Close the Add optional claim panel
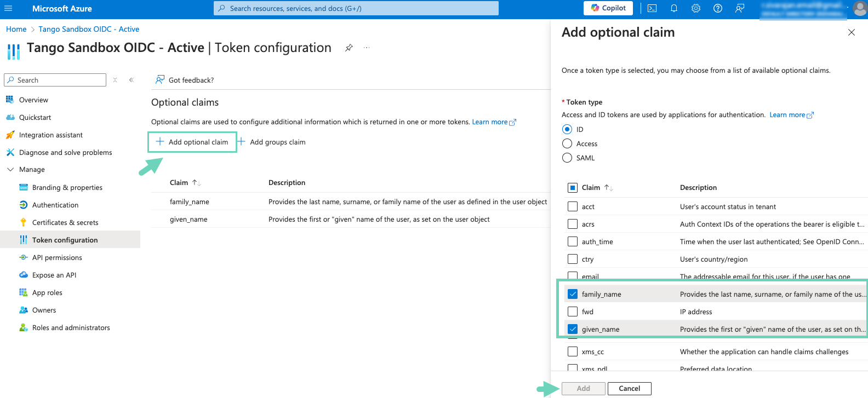The width and height of the screenshot is (868, 398). coord(852,32)
